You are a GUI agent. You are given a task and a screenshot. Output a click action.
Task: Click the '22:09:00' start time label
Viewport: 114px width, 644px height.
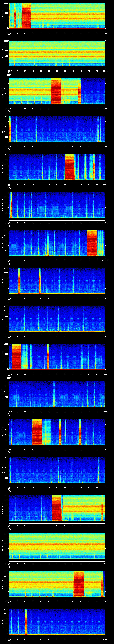tap(9, 639)
